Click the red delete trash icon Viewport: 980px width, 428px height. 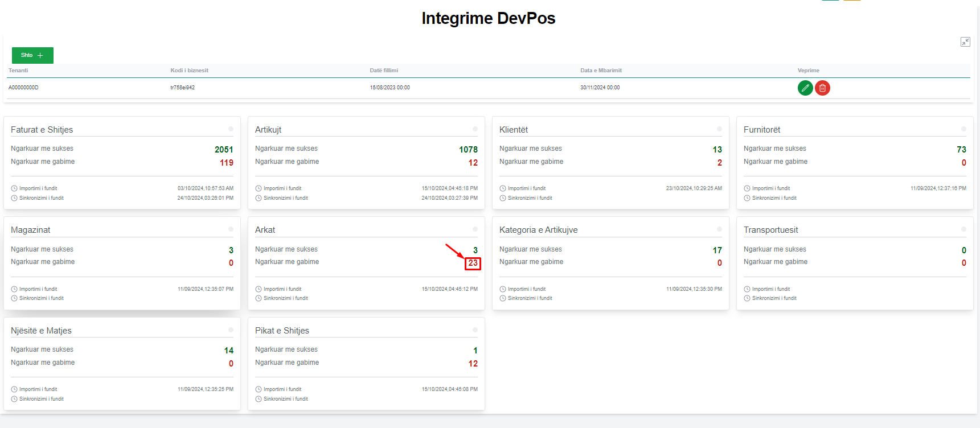(x=822, y=88)
